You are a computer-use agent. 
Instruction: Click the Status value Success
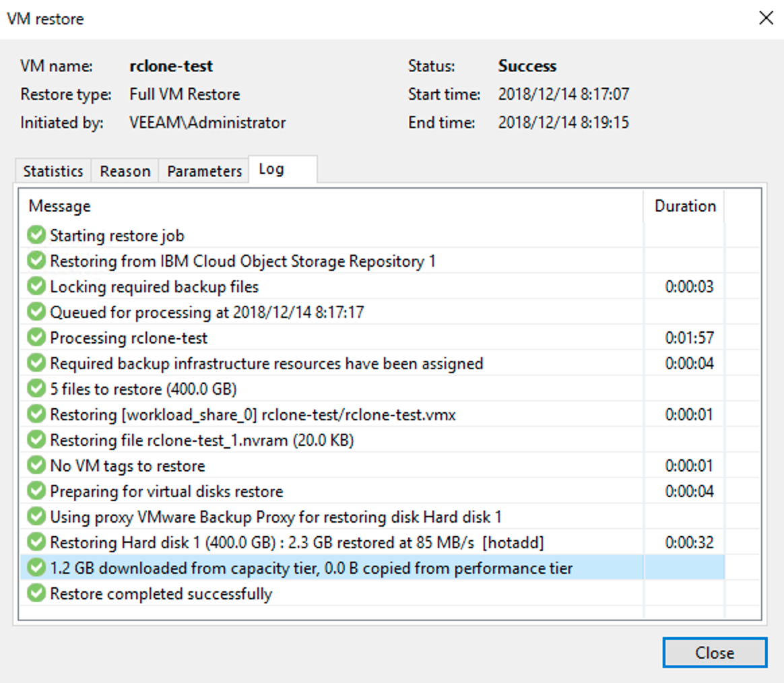pos(527,65)
